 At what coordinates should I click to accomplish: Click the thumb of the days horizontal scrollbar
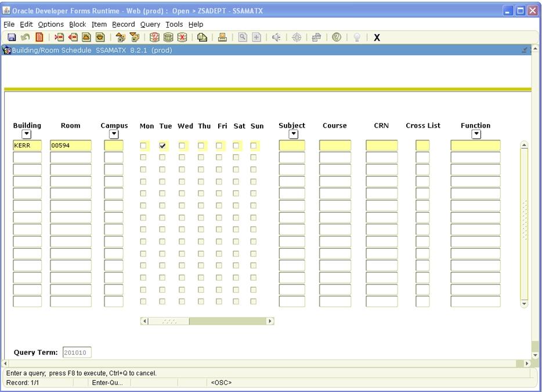169,321
